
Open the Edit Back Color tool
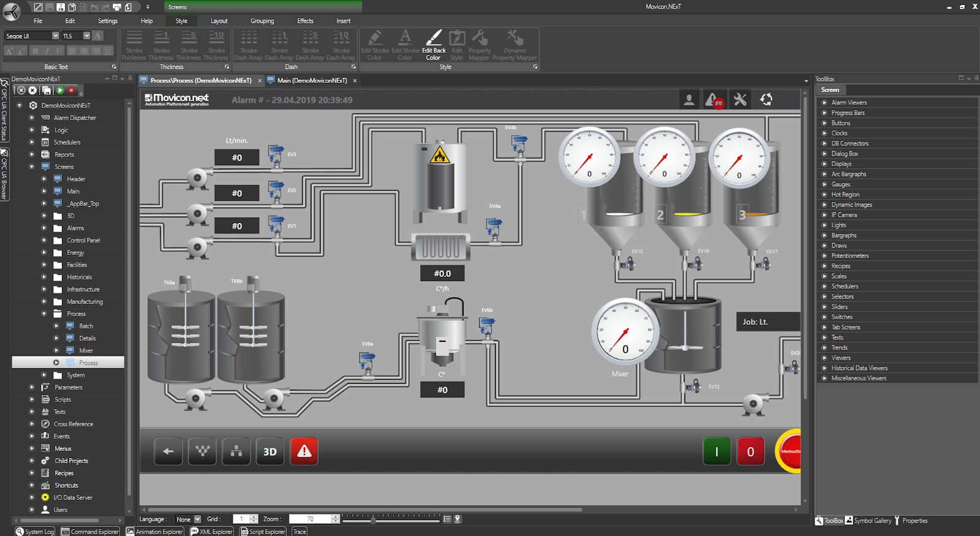click(x=434, y=45)
